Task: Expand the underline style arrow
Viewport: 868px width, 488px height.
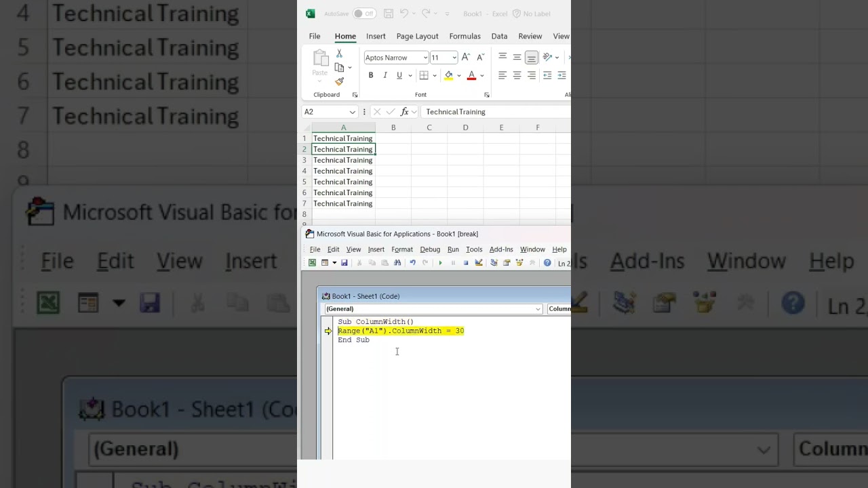Action: [409, 75]
